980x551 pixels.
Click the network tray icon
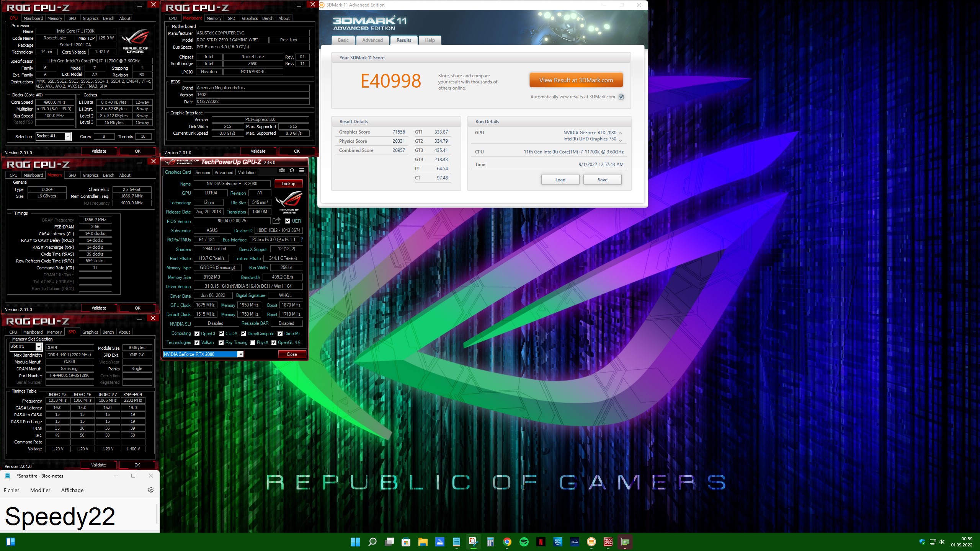coord(933,542)
